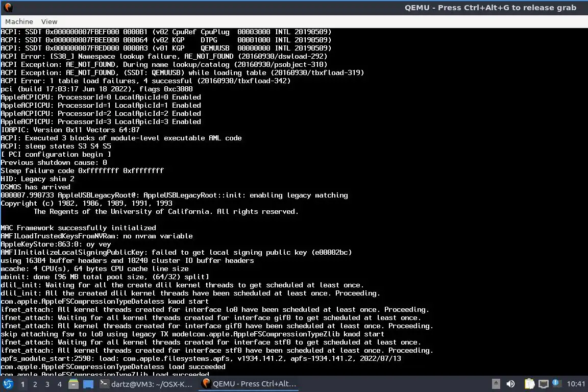Click the 'HID: Legacy shim 2' line
The height and width of the screenshot is (392, 588).
point(37,179)
